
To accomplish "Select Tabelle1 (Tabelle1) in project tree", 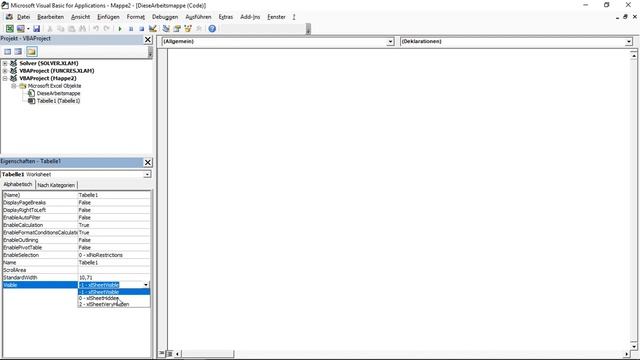I will pos(58,101).
